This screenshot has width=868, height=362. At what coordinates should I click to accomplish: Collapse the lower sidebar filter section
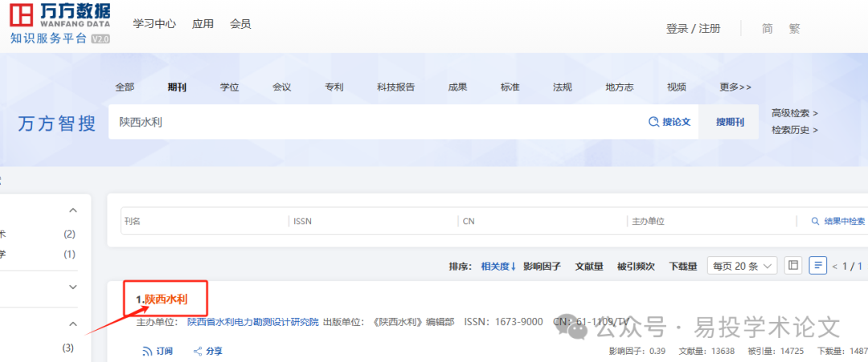pos(73,323)
